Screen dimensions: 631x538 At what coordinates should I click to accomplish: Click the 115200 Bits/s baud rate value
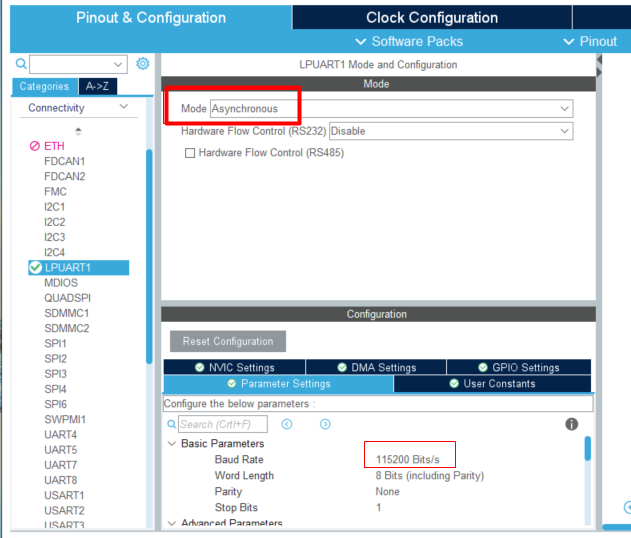click(x=408, y=460)
